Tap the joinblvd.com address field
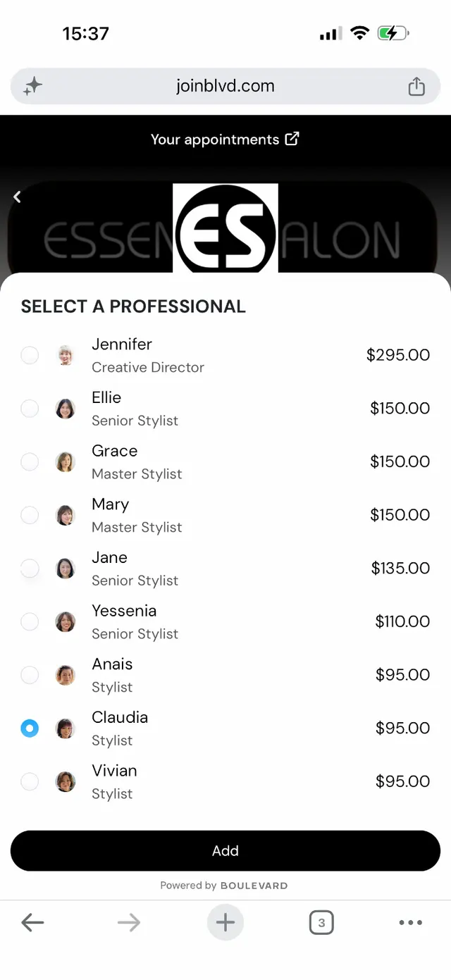Screen dimensions: 451x980 225,87
